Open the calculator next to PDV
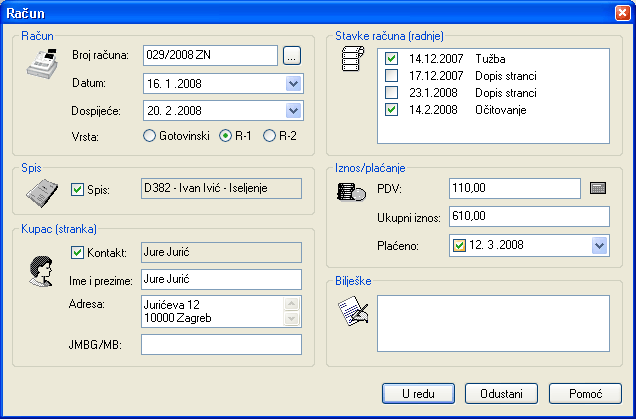 [x=598, y=188]
